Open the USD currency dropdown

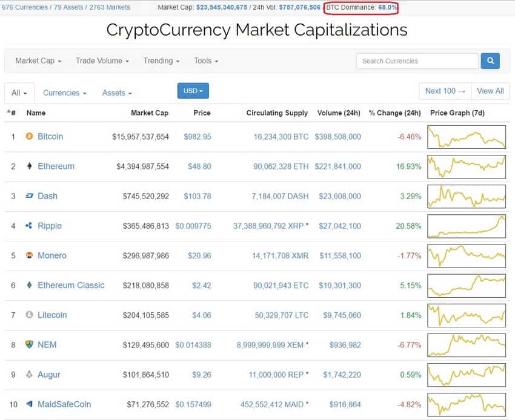pyautogui.click(x=193, y=90)
